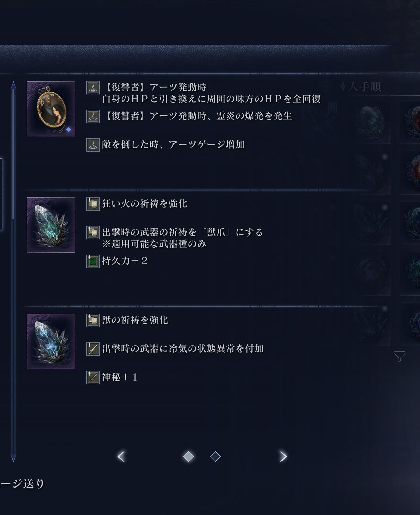The width and height of the screenshot is (420, 515).
Task: Select the first filled page indicator diamond
Action: (188, 457)
